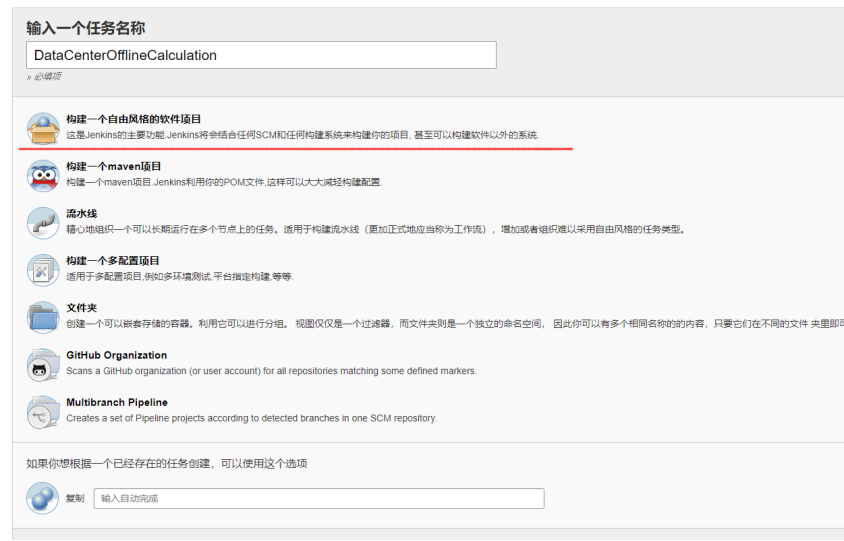Click the folder description text

pyautogui.click(x=455, y=324)
